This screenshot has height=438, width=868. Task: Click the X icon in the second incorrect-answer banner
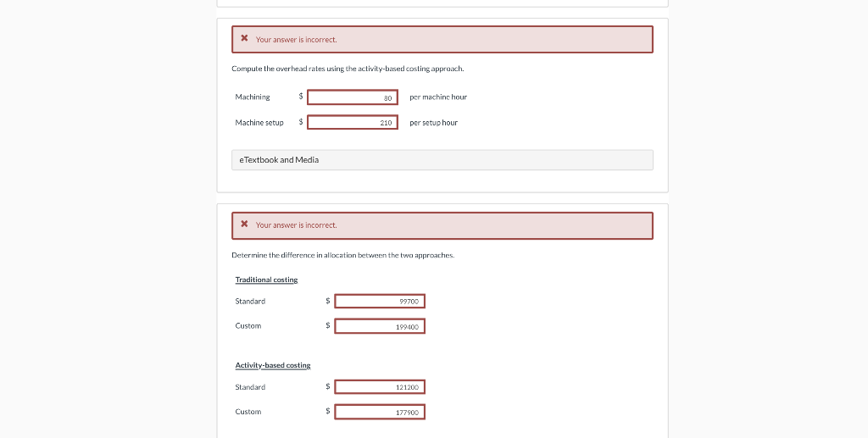coord(244,224)
